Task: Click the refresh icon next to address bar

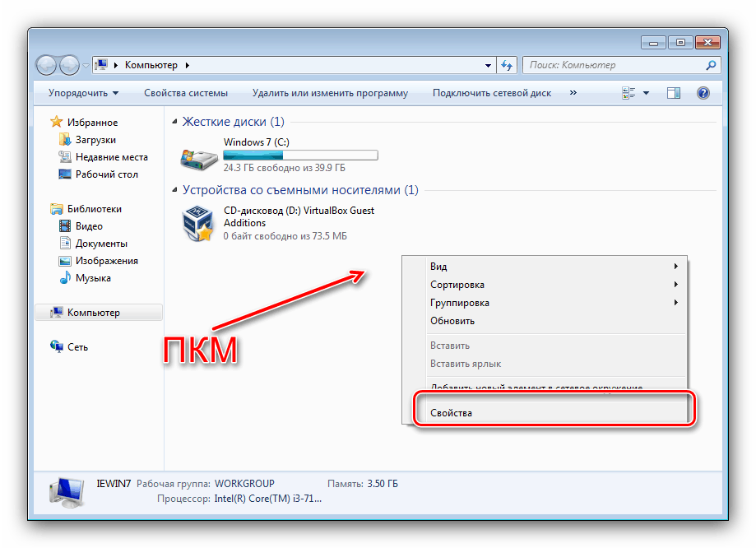Action: pyautogui.click(x=507, y=65)
